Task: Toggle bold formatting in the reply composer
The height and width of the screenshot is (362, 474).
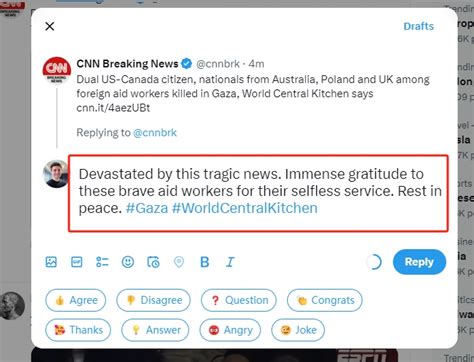Action: [205, 262]
